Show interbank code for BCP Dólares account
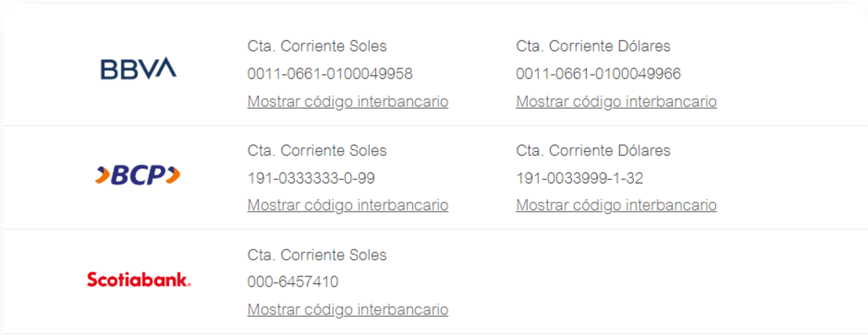The height and width of the screenshot is (336, 868). tap(616, 205)
